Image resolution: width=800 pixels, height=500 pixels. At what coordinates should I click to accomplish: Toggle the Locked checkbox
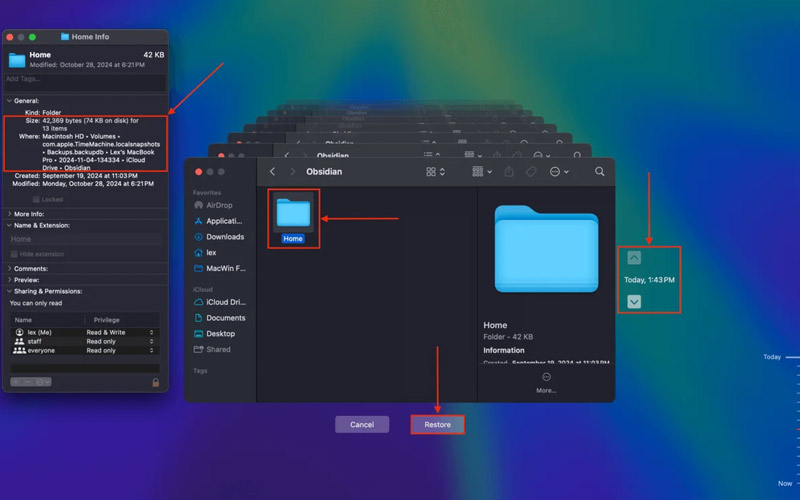tap(36, 199)
